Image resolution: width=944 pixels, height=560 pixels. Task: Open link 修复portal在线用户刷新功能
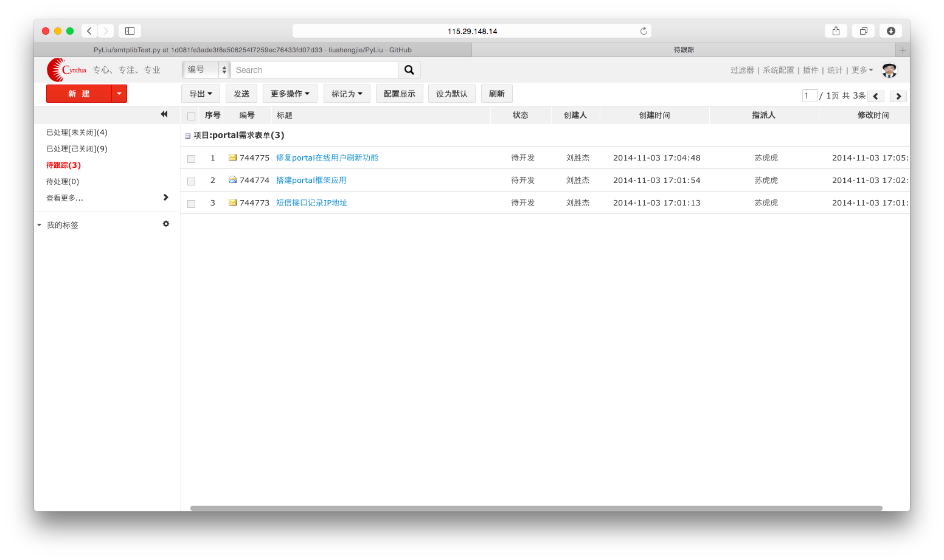(x=327, y=157)
